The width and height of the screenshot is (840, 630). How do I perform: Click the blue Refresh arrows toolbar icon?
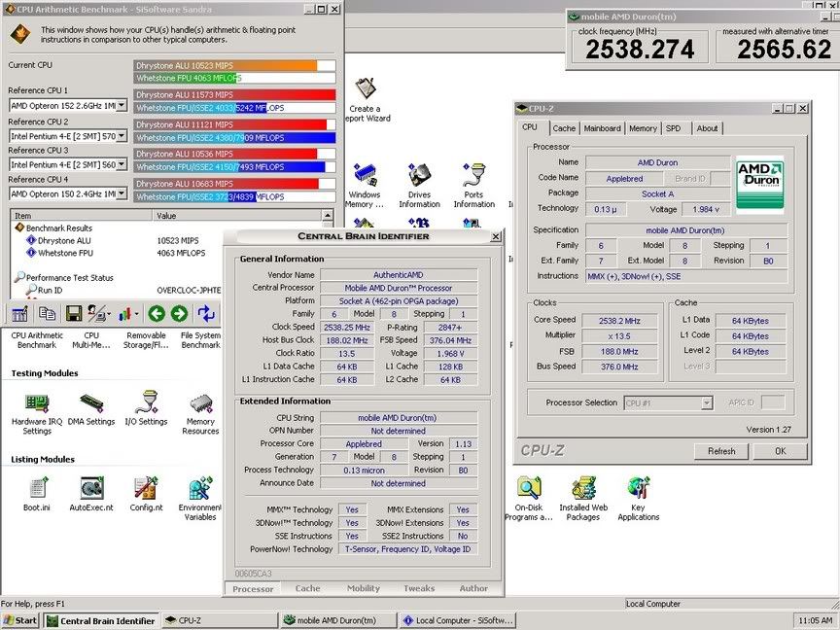pyautogui.click(x=206, y=313)
